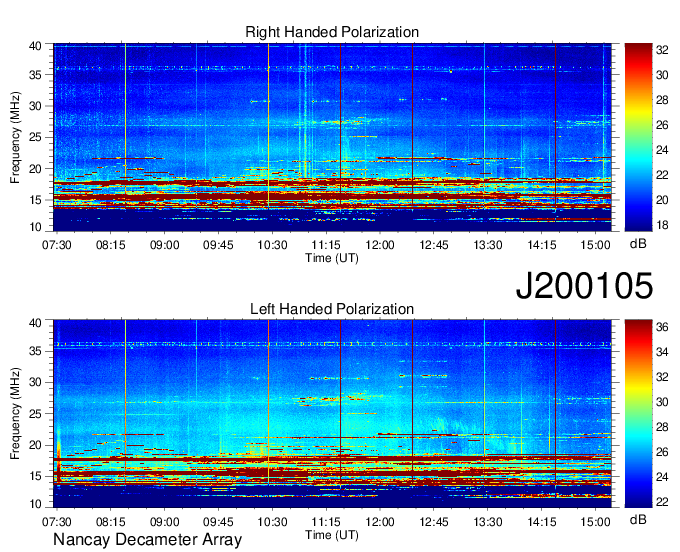This screenshot has height=552, width=680.
Task: Click the left-handed polarization spectrogram
Action: [x=332, y=414]
